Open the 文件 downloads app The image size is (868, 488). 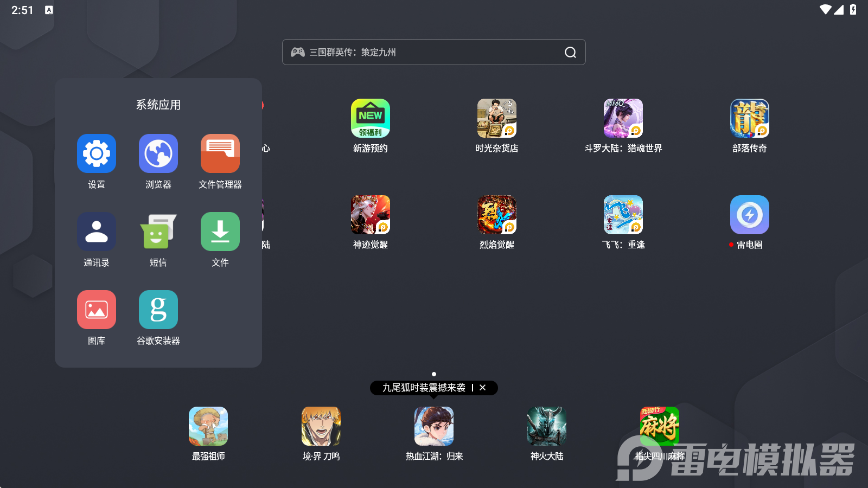(220, 232)
